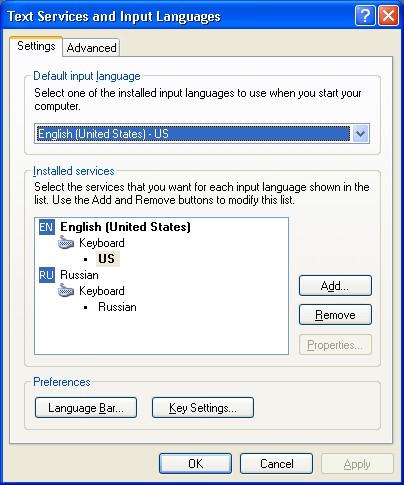Open Key Settings... dialog
404x485 pixels.
[203, 408]
